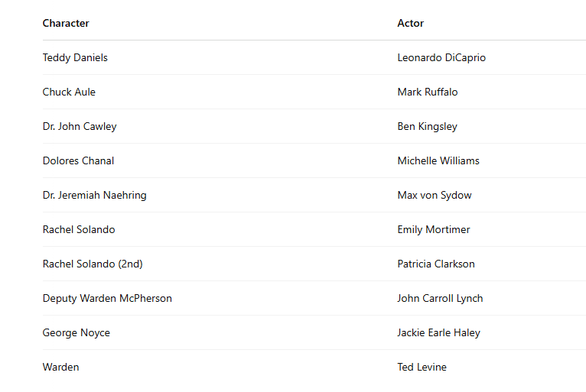Image resolution: width=586 pixels, height=392 pixels.
Task: Select the Rachel Solando (2nd) cell
Action: (93, 264)
